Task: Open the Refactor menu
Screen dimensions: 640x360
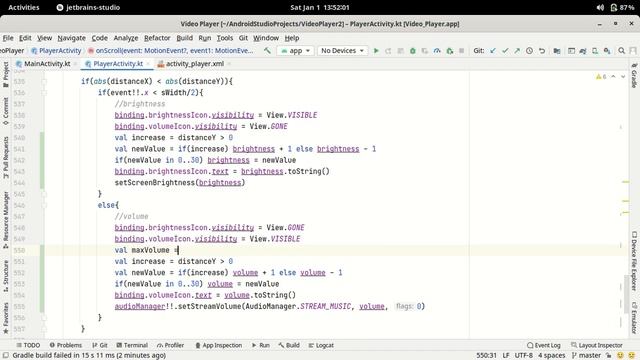Action: [157, 38]
